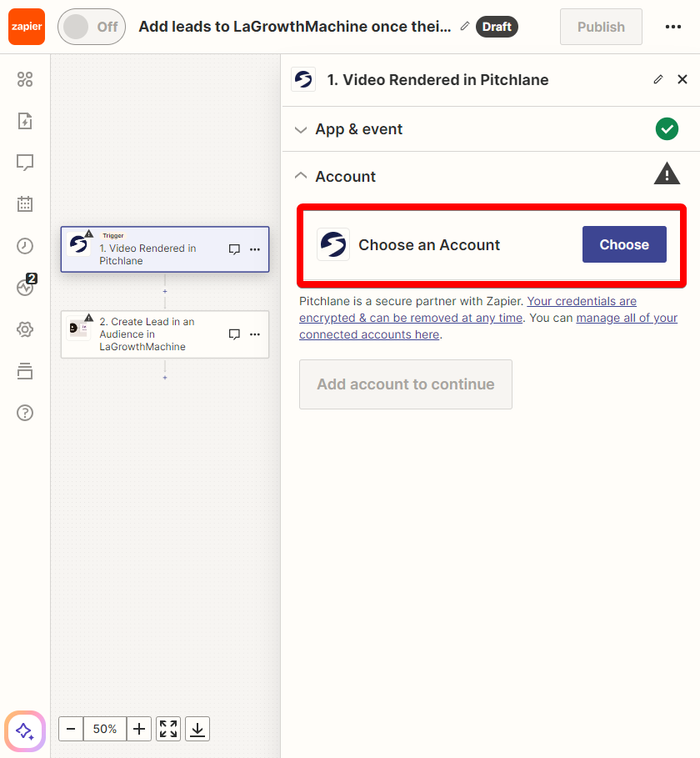Open the apps grid sidebar icon
The width and height of the screenshot is (700, 758).
(x=25, y=79)
